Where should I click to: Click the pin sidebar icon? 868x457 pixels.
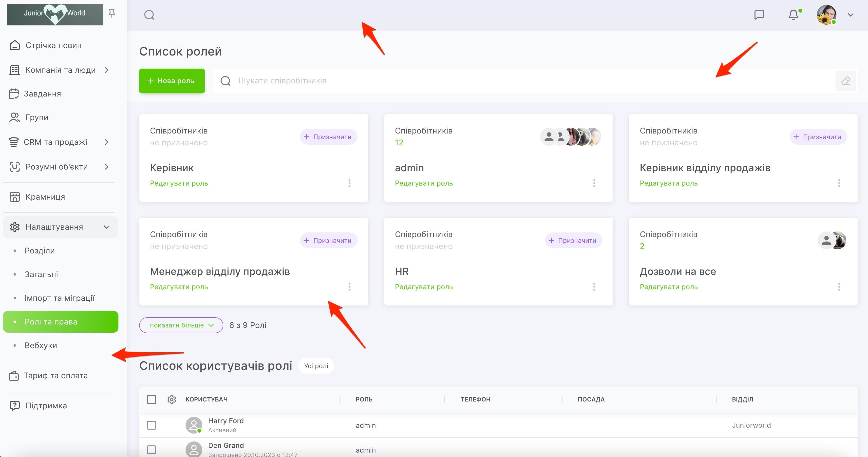click(x=112, y=14)
